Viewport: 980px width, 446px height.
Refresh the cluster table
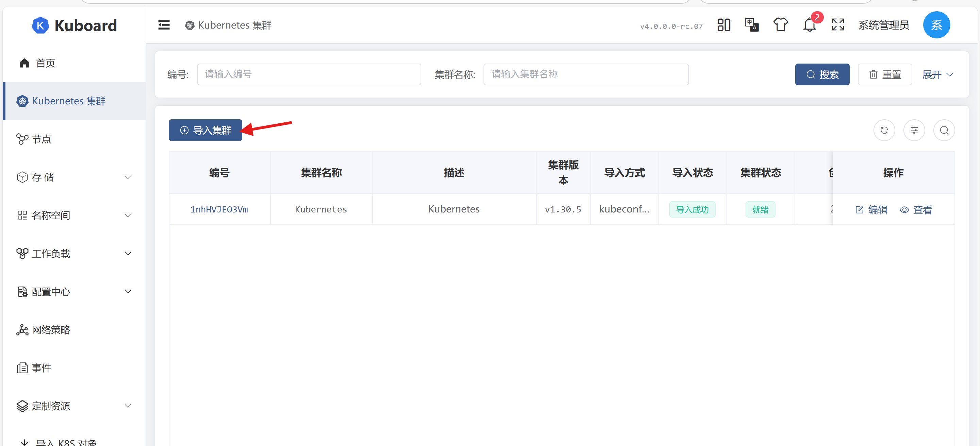[884, 130]
